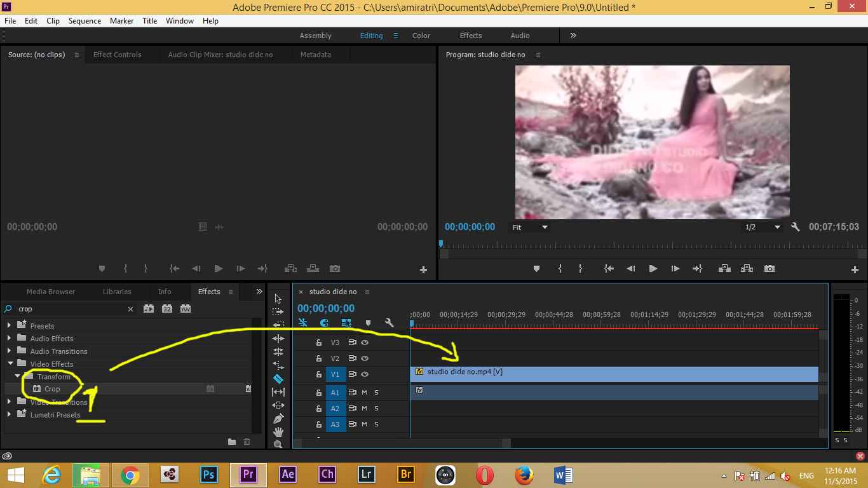The width and height of the screenshot is (868, 488).
Task: Step forward one frame in Program monitor
Action: (675, 269)
